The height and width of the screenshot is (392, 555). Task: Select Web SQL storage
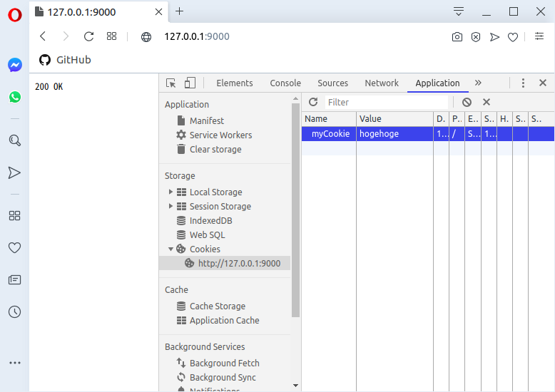208,235
